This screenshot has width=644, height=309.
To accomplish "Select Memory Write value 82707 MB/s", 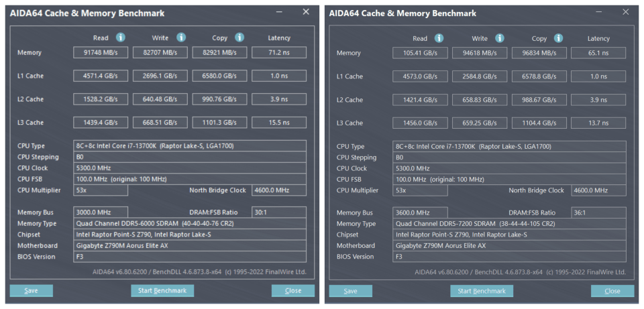I will [x=160, y=52].
